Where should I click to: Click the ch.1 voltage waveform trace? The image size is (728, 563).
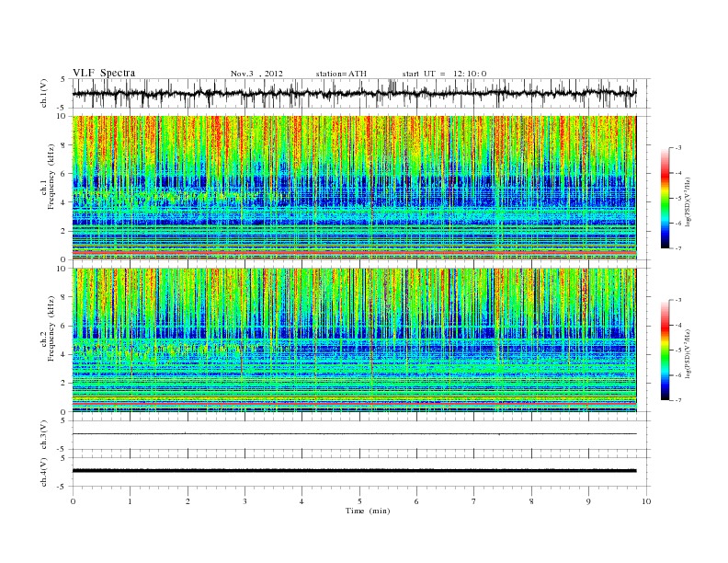click(354, 93)
